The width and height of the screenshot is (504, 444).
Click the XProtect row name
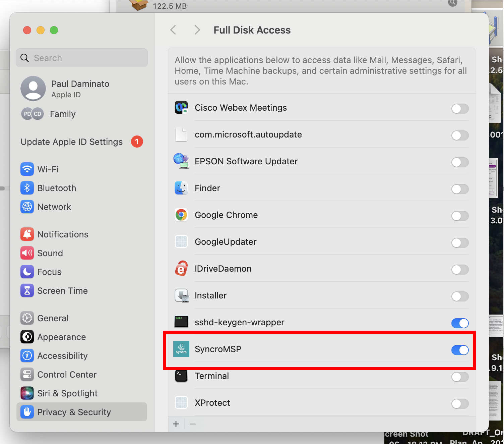click(212, 403)
